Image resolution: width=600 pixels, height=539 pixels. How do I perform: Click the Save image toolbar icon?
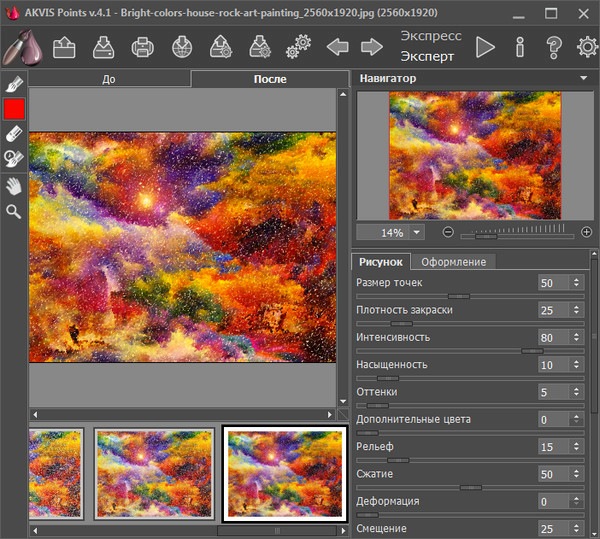pos(103,47)
